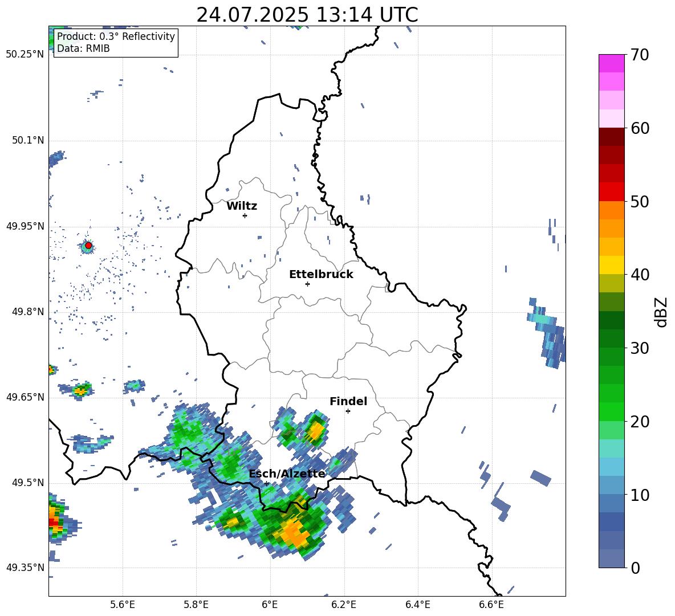The image size is (675, 616).
Task: Click the red radar site dot
Action: point(88,246)
